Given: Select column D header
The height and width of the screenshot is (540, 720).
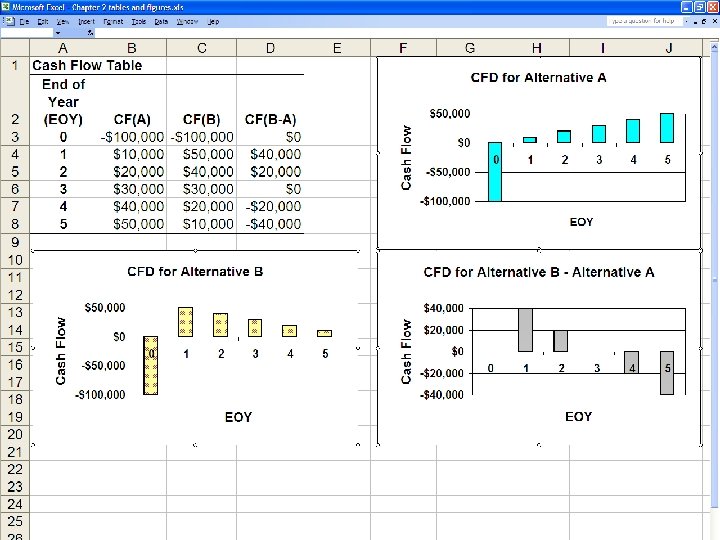Looking at the screenshot, I should click(270, 48).
